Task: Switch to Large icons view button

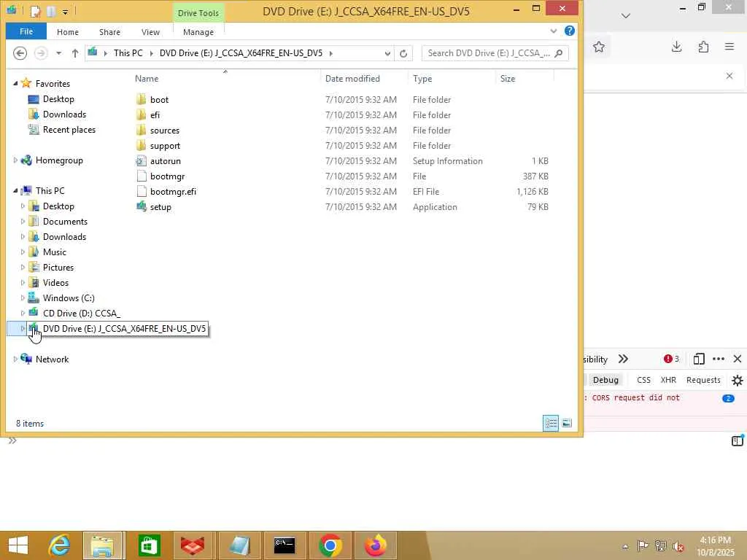Action: pyautogui.click(x=567, y=423)
